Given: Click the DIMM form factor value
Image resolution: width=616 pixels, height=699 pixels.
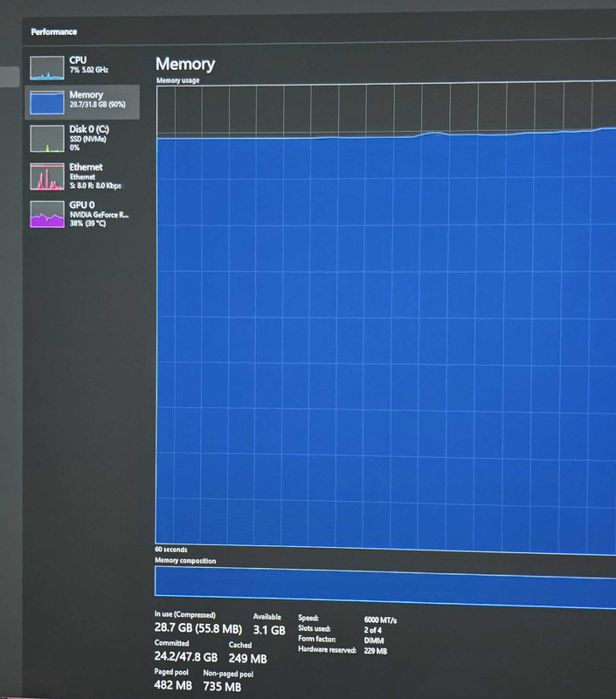Looking at the screenshot, I should 374,640.
